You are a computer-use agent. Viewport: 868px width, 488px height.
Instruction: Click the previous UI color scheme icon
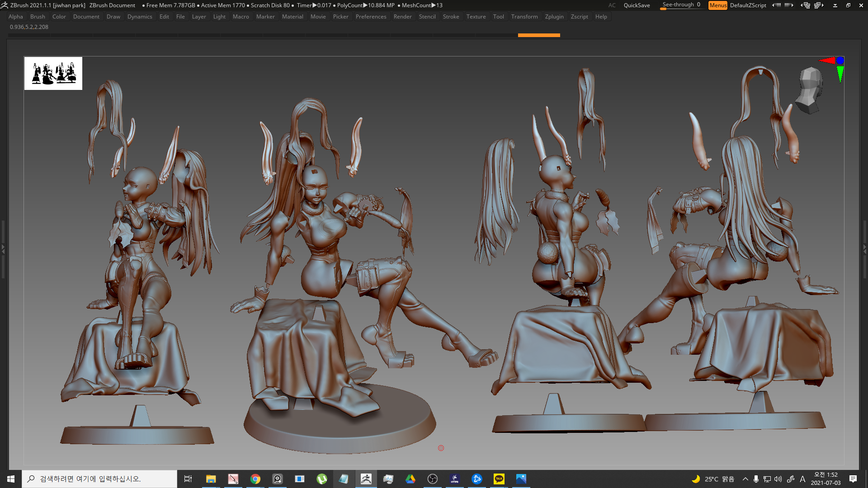776,5
